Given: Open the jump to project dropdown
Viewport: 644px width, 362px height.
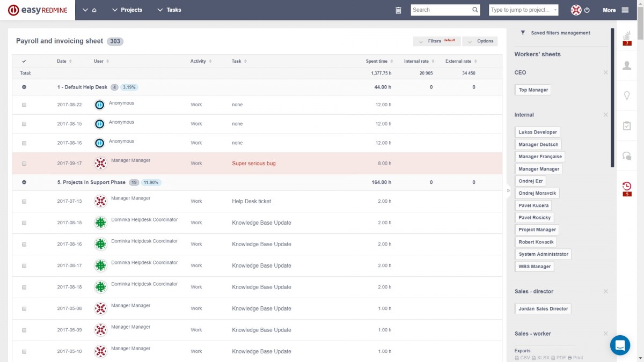Looking at the screenshot, I should click(x=523, y=10).
